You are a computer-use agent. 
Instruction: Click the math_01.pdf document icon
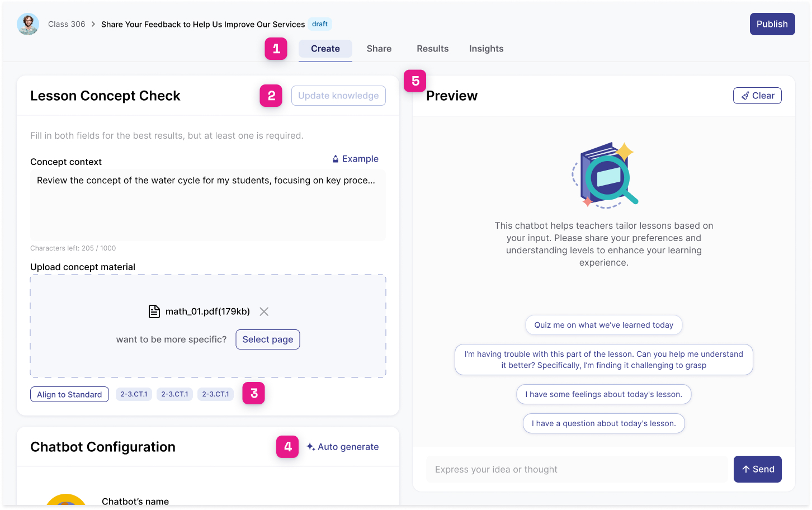(x=154, y=311)
